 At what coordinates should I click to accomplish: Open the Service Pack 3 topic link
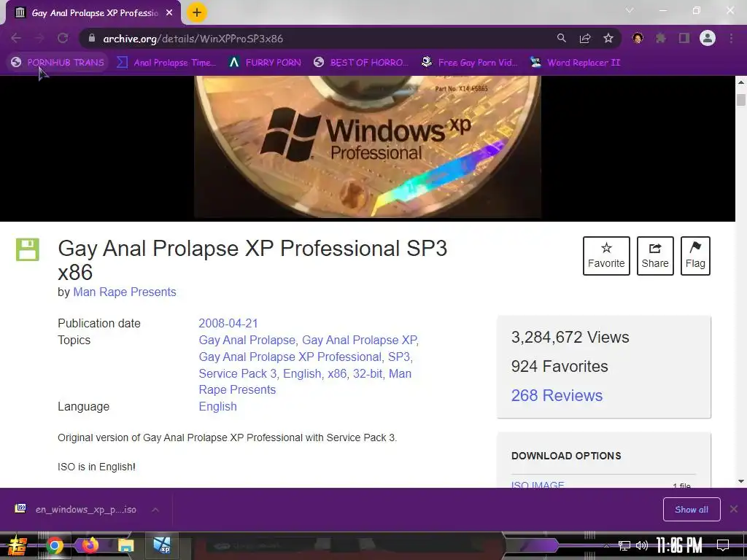tap(238, 373)
